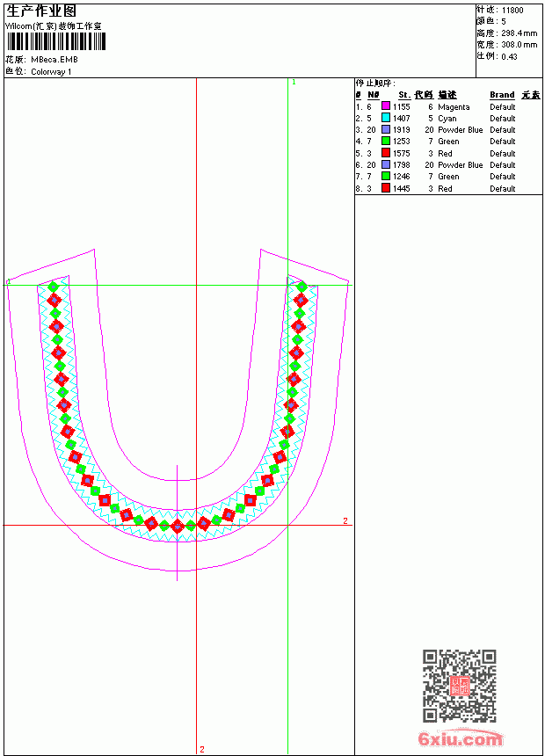Click Default brand in the Magenta row
This screenshot has height=756, width=545.
[x=503, y=107]
